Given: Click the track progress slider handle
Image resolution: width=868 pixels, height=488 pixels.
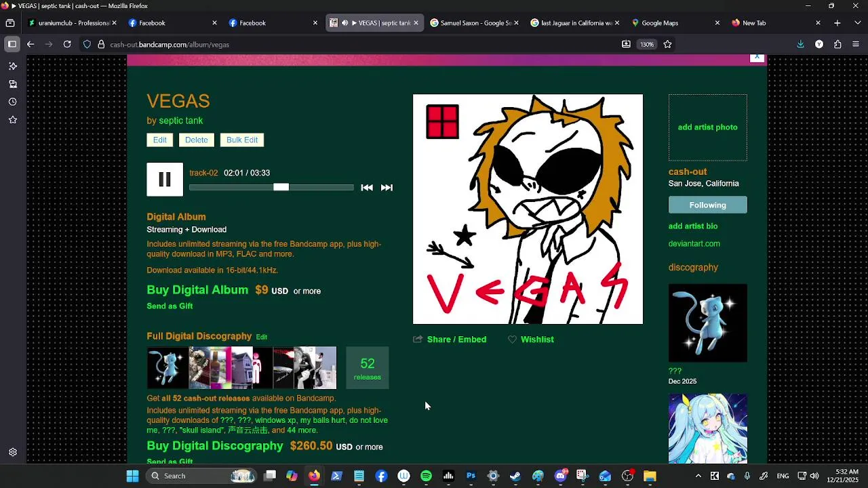Looking at the screenshot, I should (x=281, y=187).
